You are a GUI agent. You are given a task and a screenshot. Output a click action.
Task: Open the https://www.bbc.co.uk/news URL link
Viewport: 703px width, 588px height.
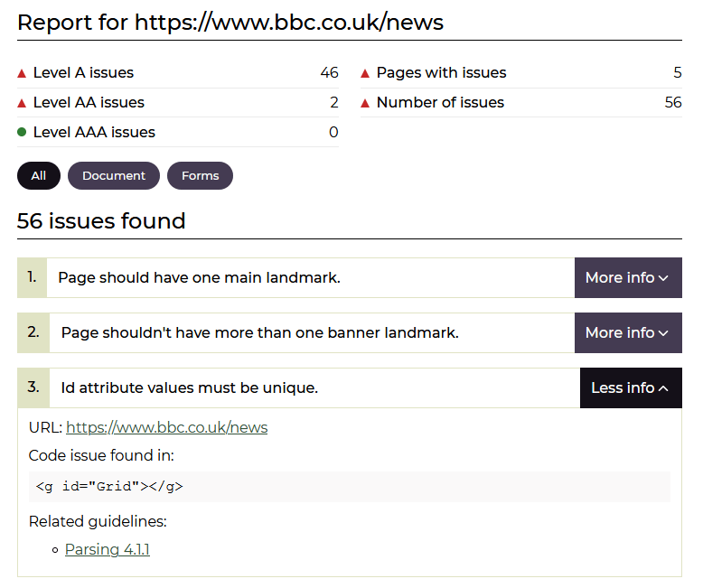[x=167, y=427]
